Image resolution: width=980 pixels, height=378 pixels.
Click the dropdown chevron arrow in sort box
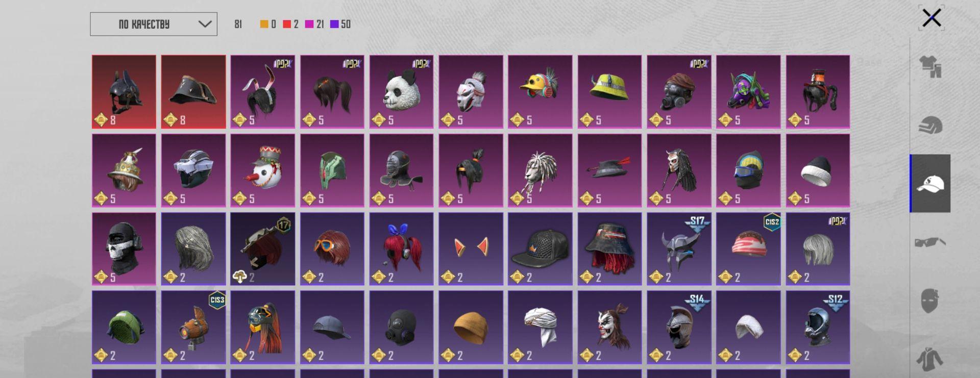[x=205, y=24]
